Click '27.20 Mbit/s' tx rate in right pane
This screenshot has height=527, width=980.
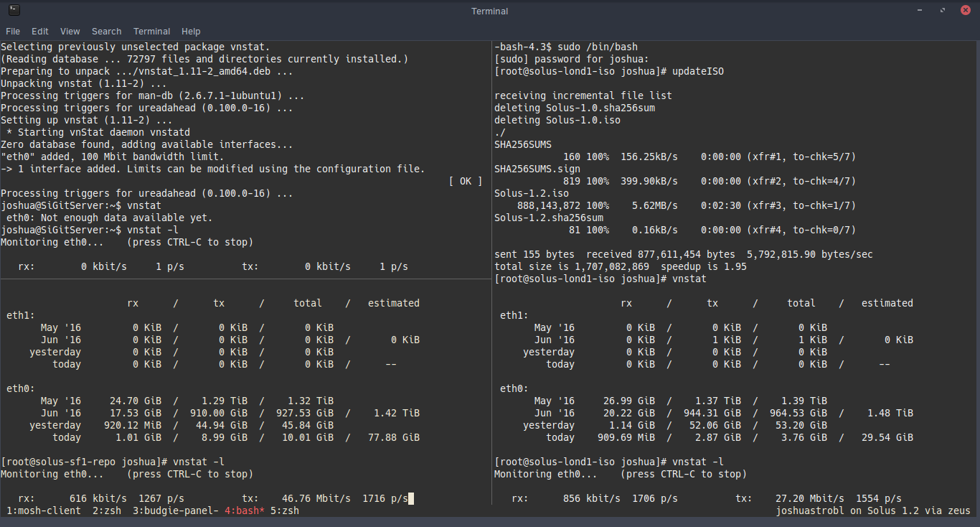point(810,498)
